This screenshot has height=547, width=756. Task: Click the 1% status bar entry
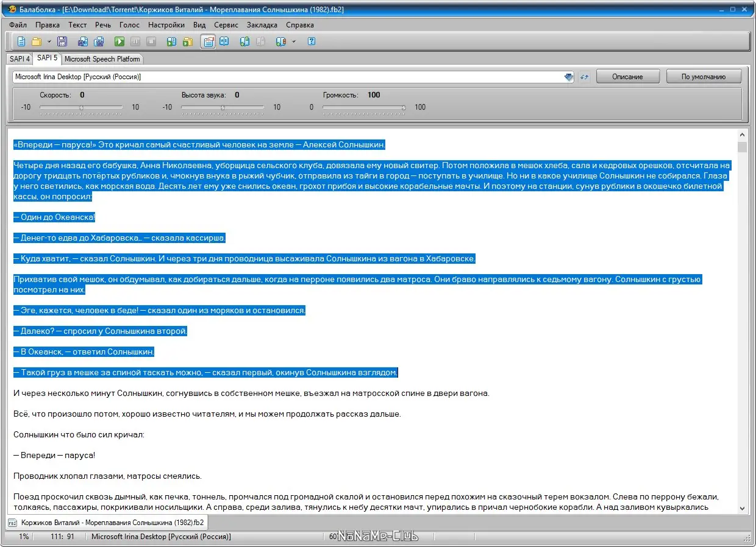point(24,537)
